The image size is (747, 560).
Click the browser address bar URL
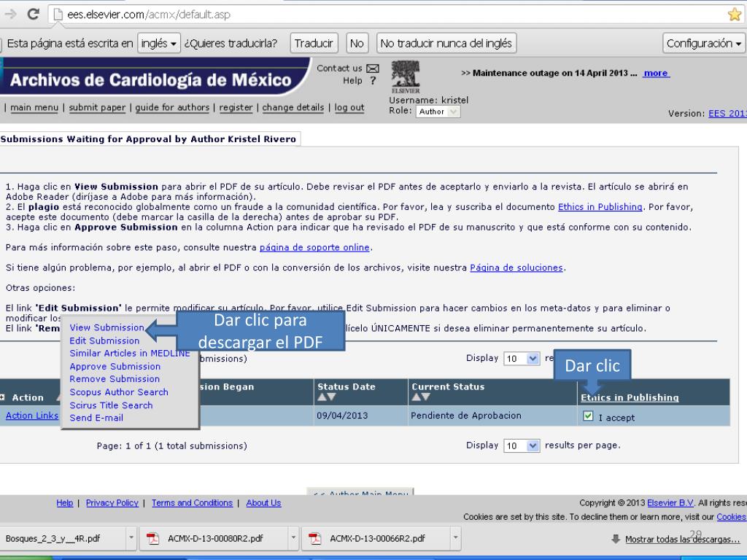click(x=149, y=15)
